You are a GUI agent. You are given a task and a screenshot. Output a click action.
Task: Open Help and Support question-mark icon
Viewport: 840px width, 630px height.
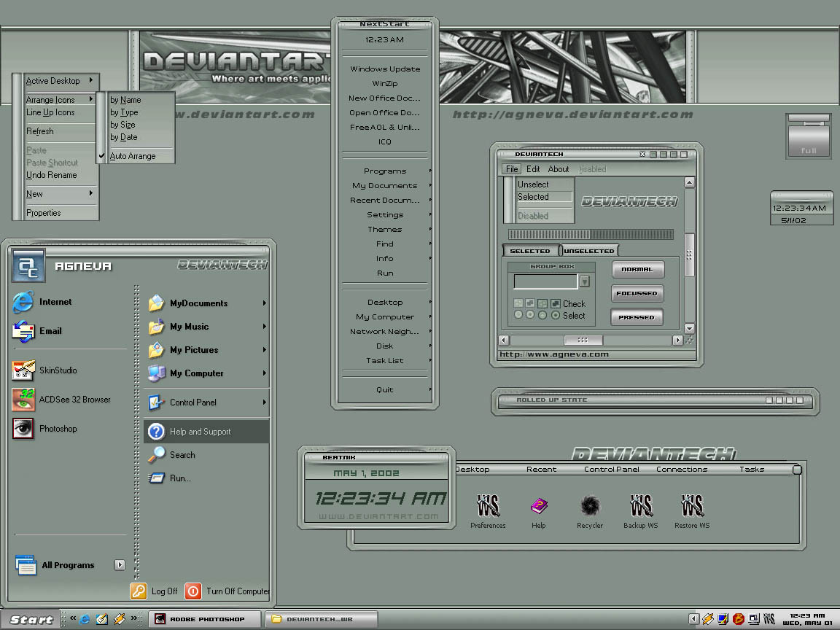[x=156, y=431]
